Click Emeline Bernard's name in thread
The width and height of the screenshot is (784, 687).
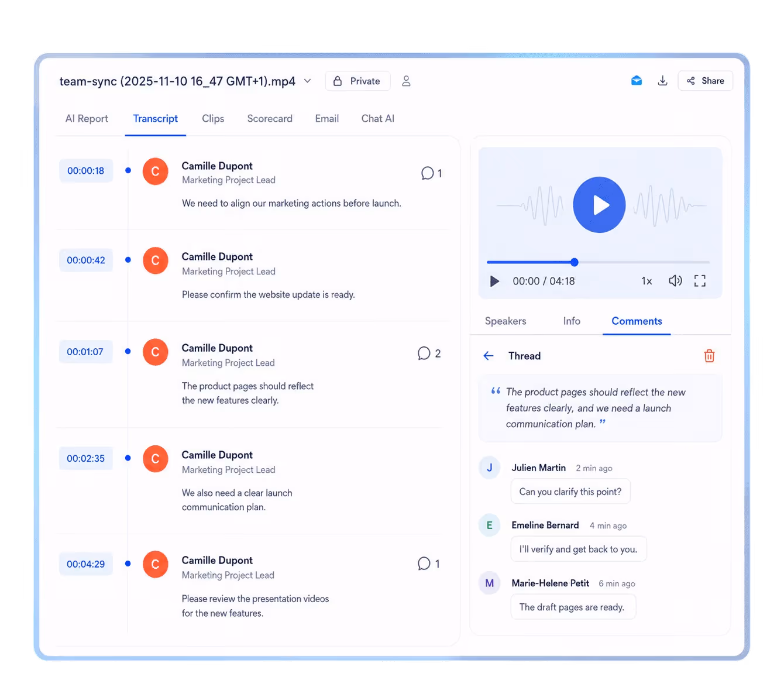pyautogui.click(x=545, y=525)
